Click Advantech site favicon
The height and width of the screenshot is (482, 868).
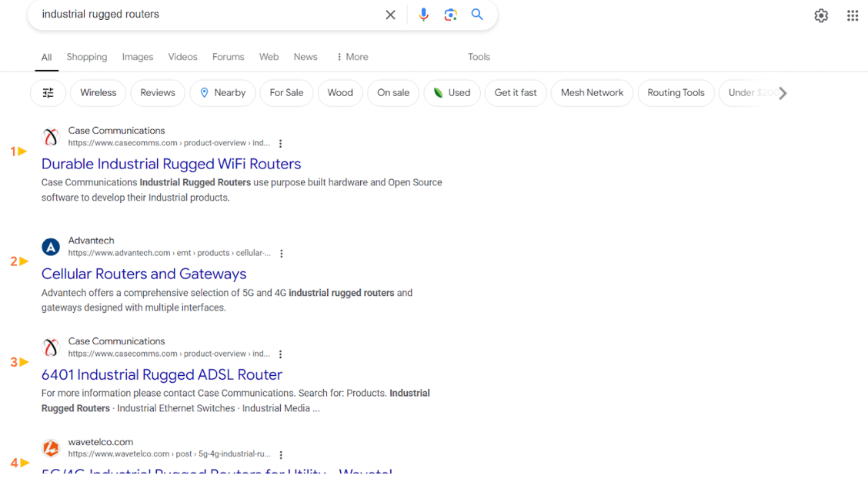51,247
